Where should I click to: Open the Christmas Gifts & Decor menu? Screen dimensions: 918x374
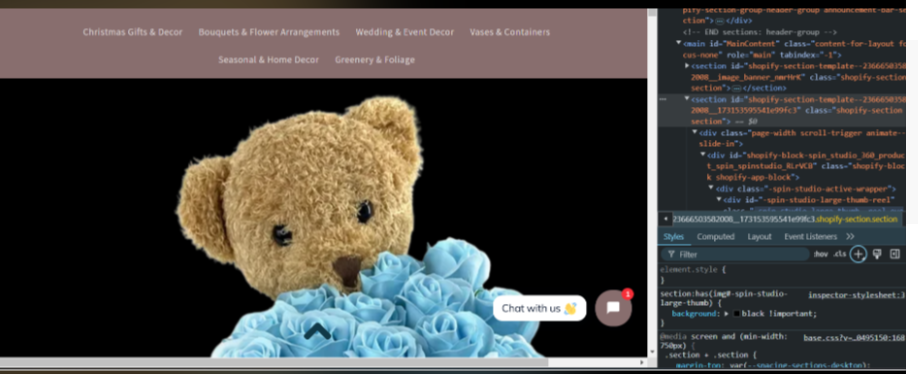coord(132,32)
